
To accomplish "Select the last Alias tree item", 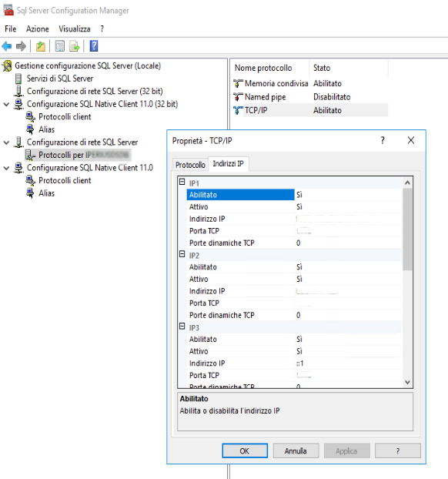I will [46, 193].
